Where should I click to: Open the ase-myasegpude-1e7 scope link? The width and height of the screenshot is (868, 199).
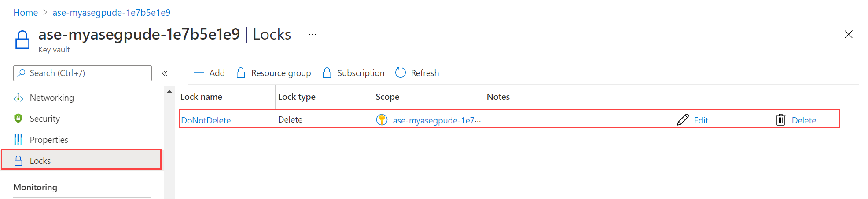coord(437,120)
